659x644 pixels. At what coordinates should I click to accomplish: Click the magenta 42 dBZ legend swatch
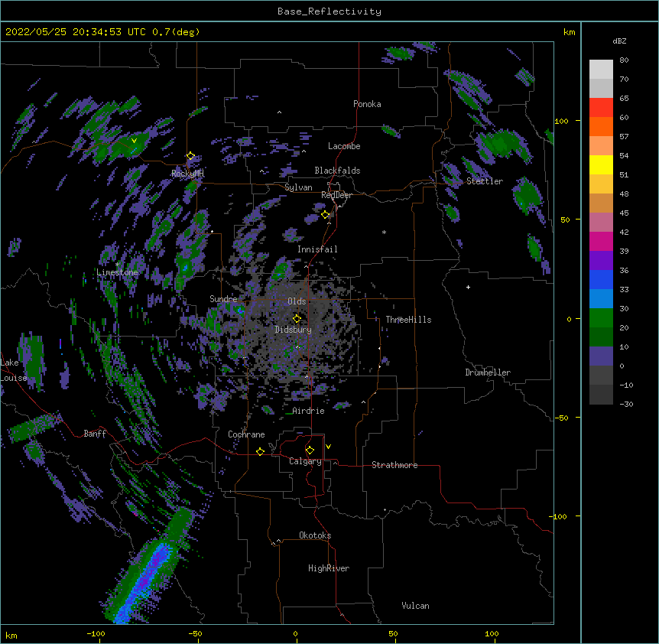tap(601, 241)
